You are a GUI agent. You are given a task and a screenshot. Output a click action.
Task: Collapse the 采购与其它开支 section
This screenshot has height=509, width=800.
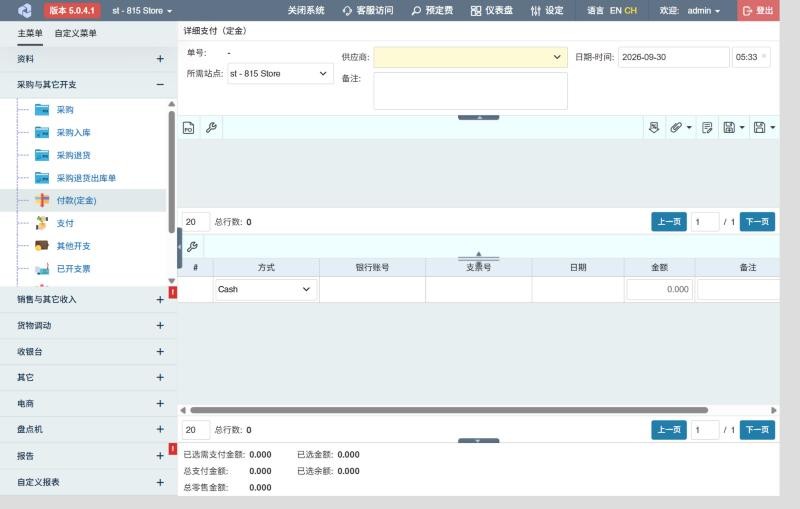coord(160,85)
